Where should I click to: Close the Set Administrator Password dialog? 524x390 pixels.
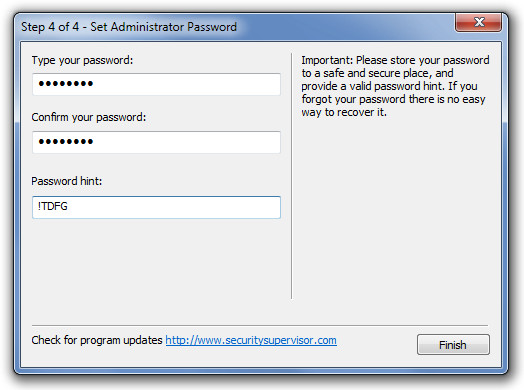pos(478,22)
